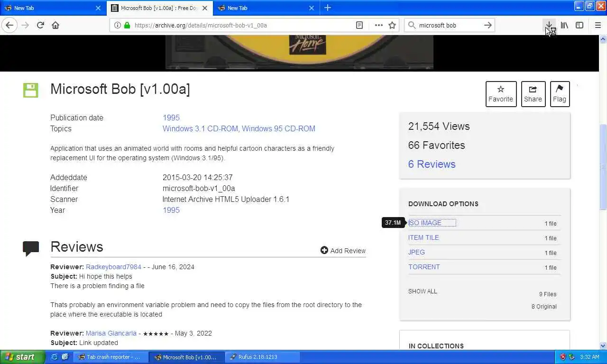This screenshot has width=607, height=364.
Task: Open the Firefox home page
Action: tap(55, 25)
